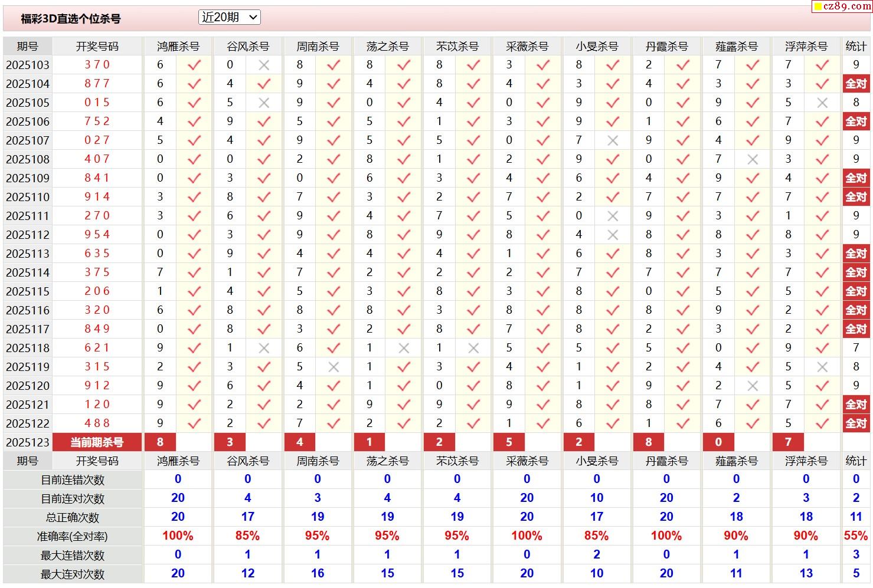This screenshot has width=873, height=588.
Task: Click the top 统计 column header
Action: pyautogui.click(x=856, y=46)
